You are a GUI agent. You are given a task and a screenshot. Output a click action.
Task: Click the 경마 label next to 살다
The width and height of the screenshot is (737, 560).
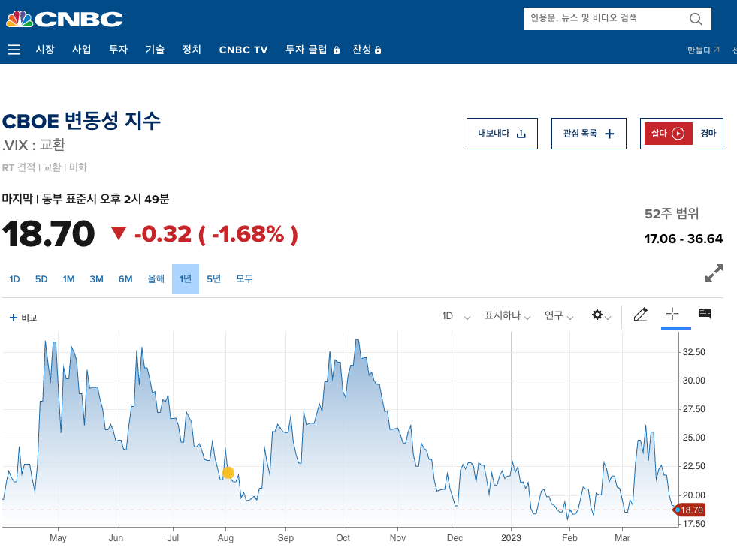pos(708,134)
